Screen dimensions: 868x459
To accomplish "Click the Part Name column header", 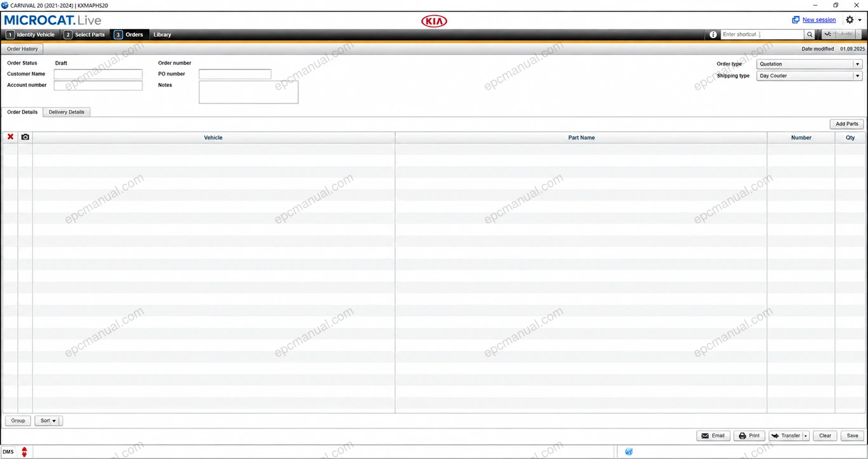I will coord(581,138).
